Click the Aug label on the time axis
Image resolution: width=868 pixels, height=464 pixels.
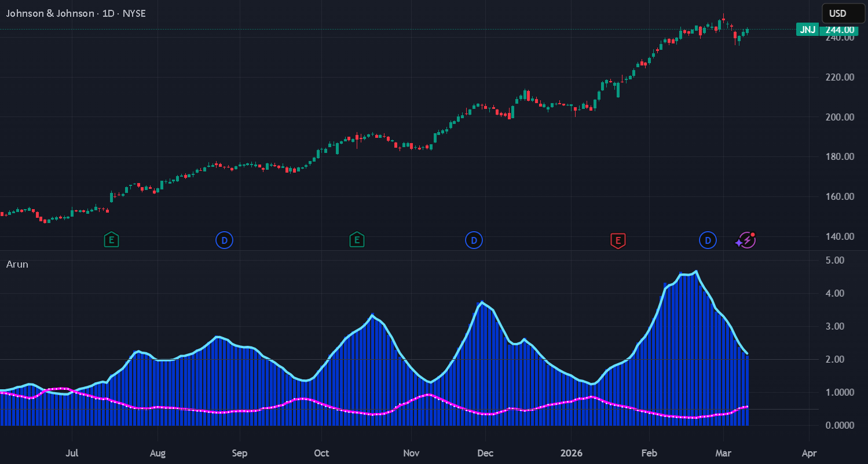pyautogui.click(x=158, y=452)
